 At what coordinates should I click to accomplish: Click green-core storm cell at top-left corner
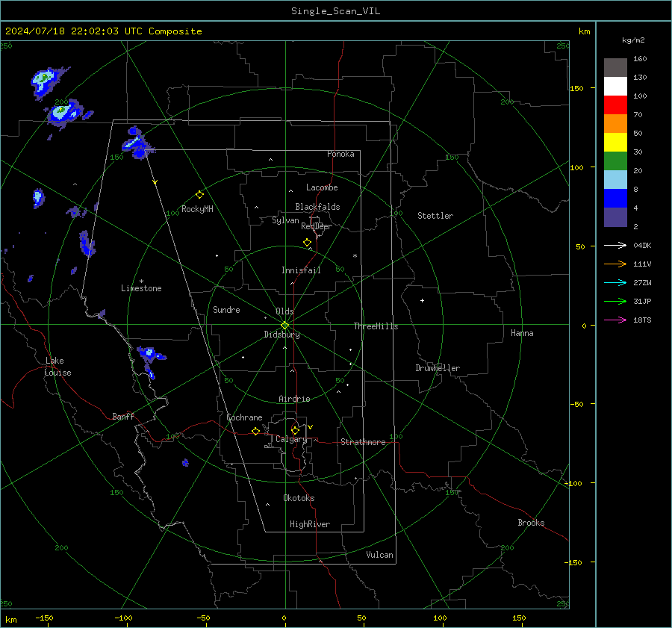point(43,81)
